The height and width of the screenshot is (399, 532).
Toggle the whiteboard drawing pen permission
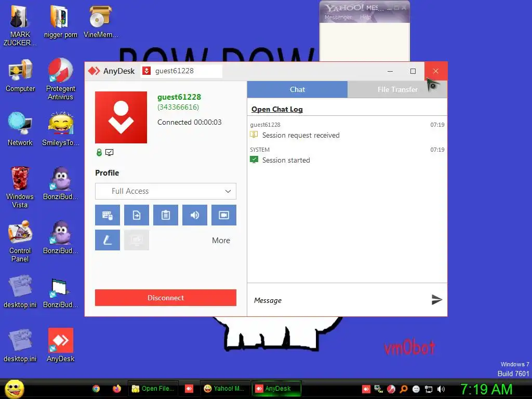click(107, 240)
